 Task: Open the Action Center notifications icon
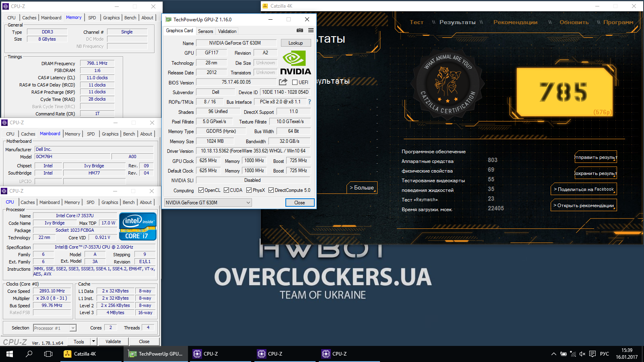pos(592,354)
